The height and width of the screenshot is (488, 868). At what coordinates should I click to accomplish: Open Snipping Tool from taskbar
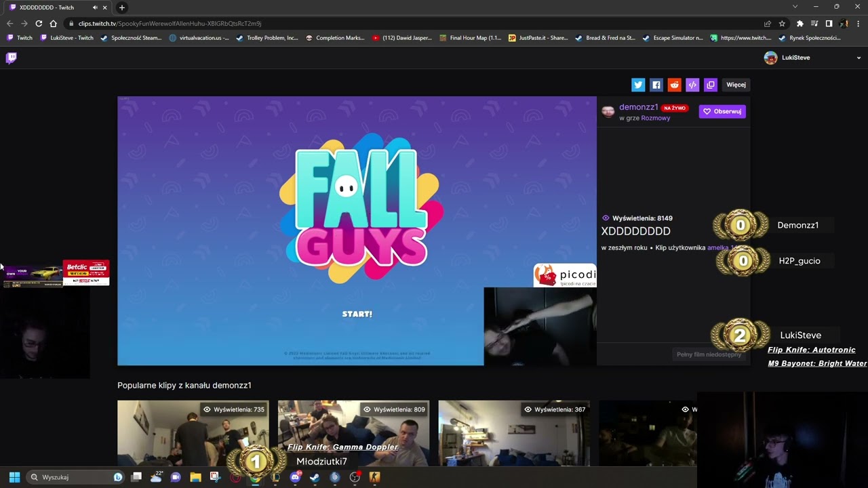point(215,477)
